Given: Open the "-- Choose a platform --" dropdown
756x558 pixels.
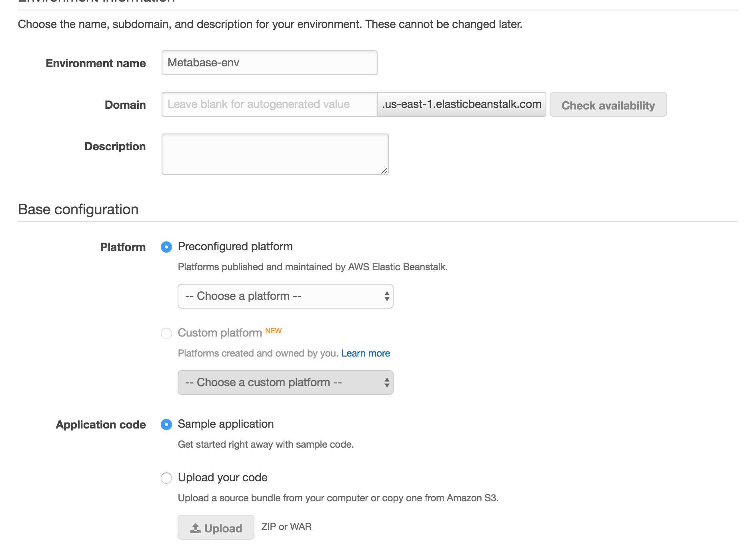Looking at the screenshot, I should [285, 296].
